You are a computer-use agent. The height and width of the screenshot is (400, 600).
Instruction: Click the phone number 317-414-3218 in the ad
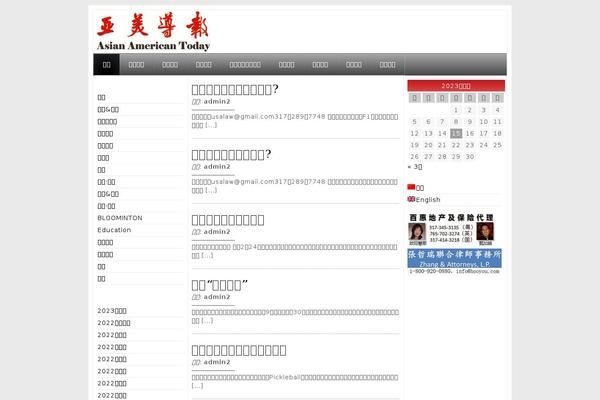click(x=444, y=240)
